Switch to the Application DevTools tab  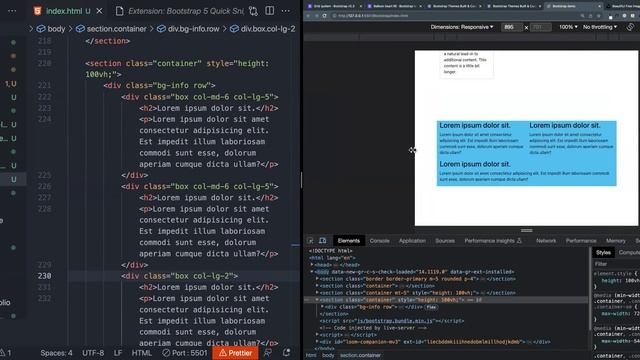[412, 241]
